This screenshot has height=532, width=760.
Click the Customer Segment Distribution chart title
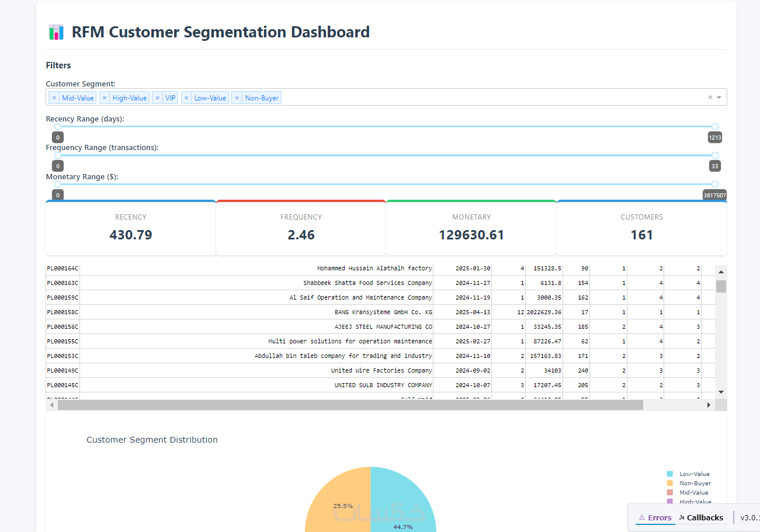[x=152, y=440]
